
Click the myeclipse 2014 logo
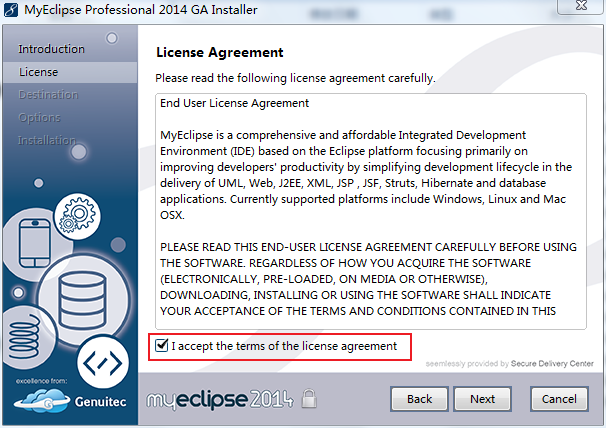(x=220, y=399)
